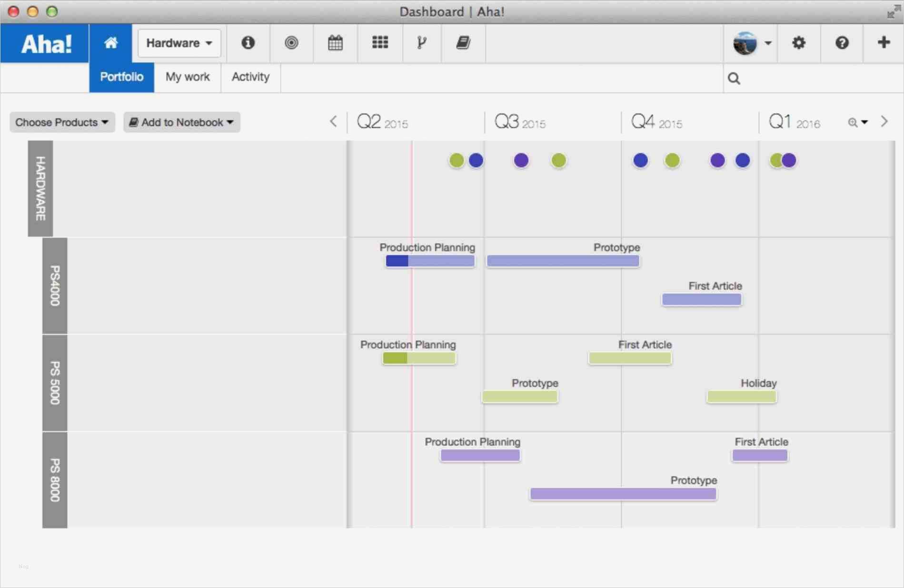Click last blue milestone dot in Q4
904x588 pixels.
743,160
